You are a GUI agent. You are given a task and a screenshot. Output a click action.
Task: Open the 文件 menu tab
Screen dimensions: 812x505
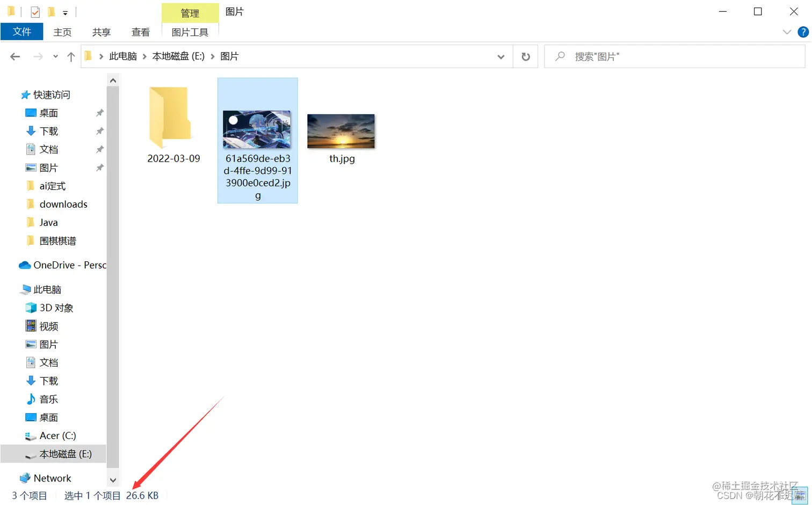pos(22,32)
